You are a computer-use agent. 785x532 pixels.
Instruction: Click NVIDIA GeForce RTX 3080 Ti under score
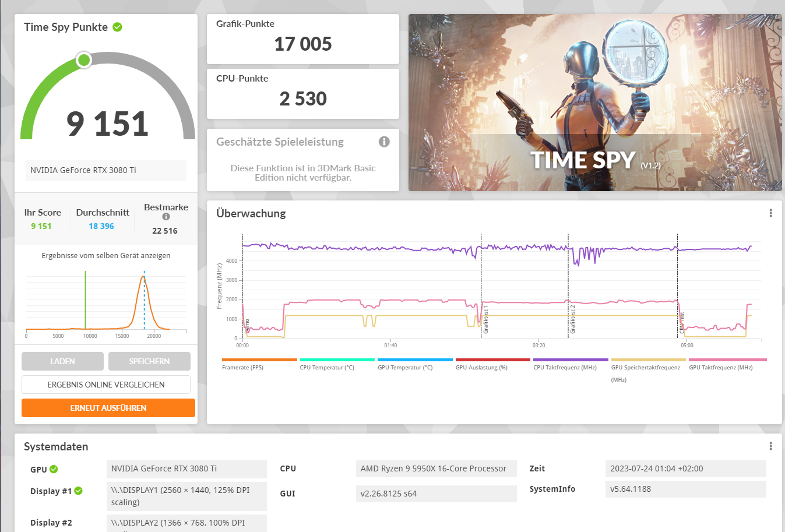pos(106,170)
